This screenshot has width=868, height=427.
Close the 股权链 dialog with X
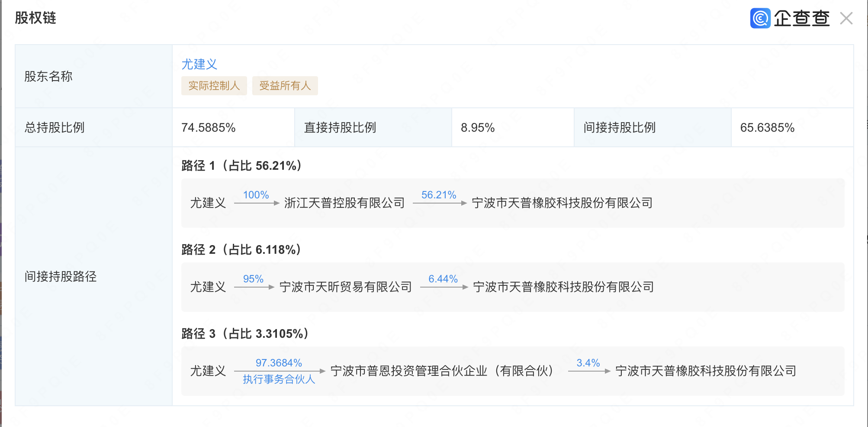[x=846, y=19]
